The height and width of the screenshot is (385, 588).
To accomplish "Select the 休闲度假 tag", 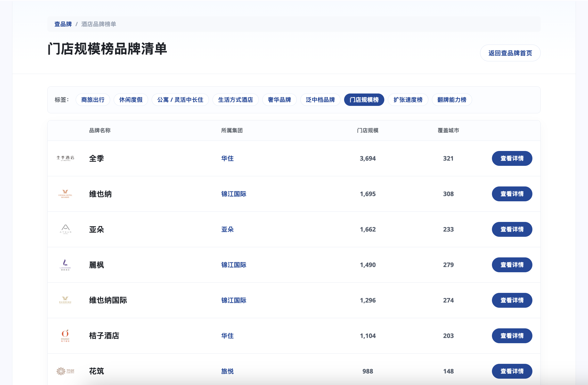I will [x=131, y=100].
